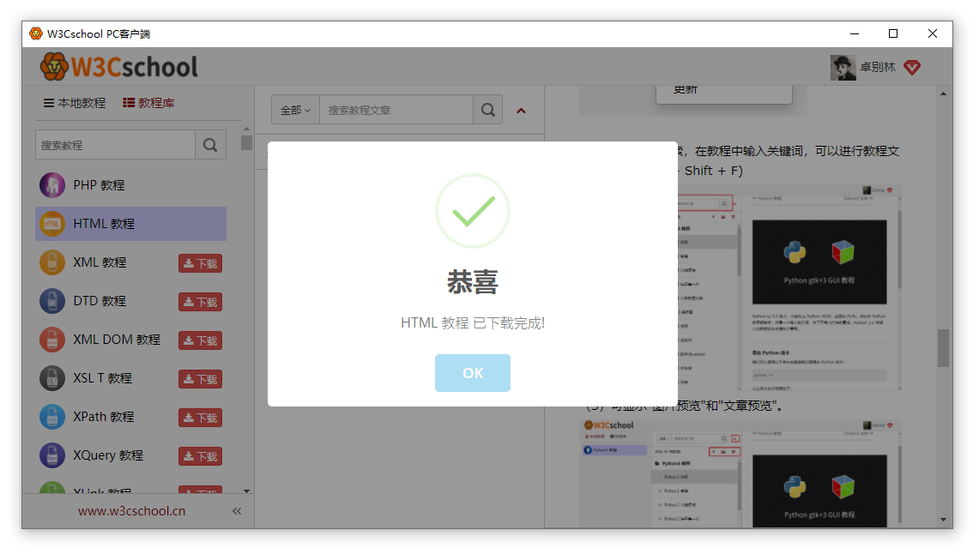Collapse the sidebar with double chevron
Viewport: 979px width, 560px height.
tap(237, 511)
